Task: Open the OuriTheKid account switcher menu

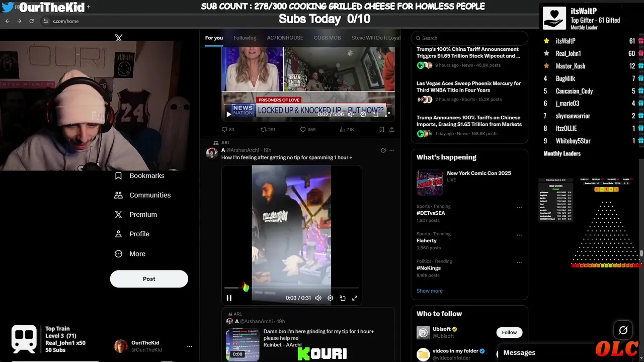Action: [190, 346]
